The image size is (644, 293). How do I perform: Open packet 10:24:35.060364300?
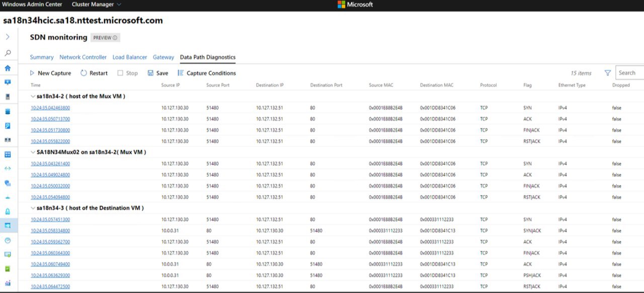[x=50, y=253]
